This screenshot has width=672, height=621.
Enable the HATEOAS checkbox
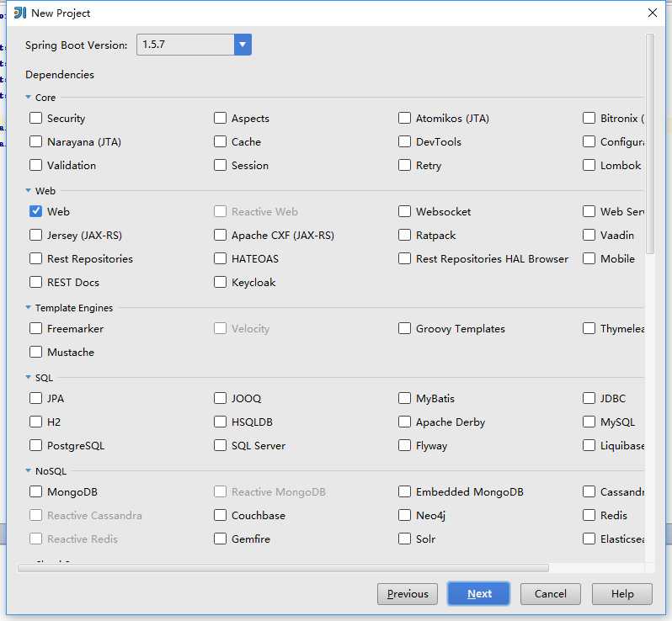[220, 258]
